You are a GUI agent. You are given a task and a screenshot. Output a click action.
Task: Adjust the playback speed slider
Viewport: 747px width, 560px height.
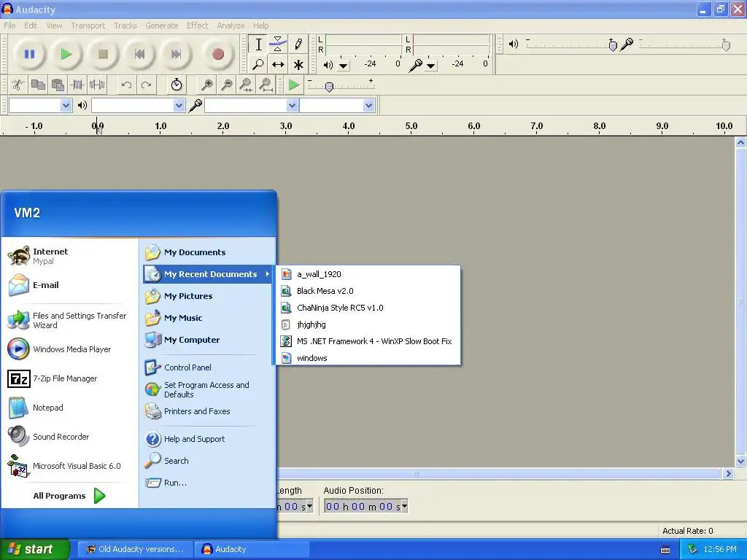pyautogui.click(x=329, y=87)
